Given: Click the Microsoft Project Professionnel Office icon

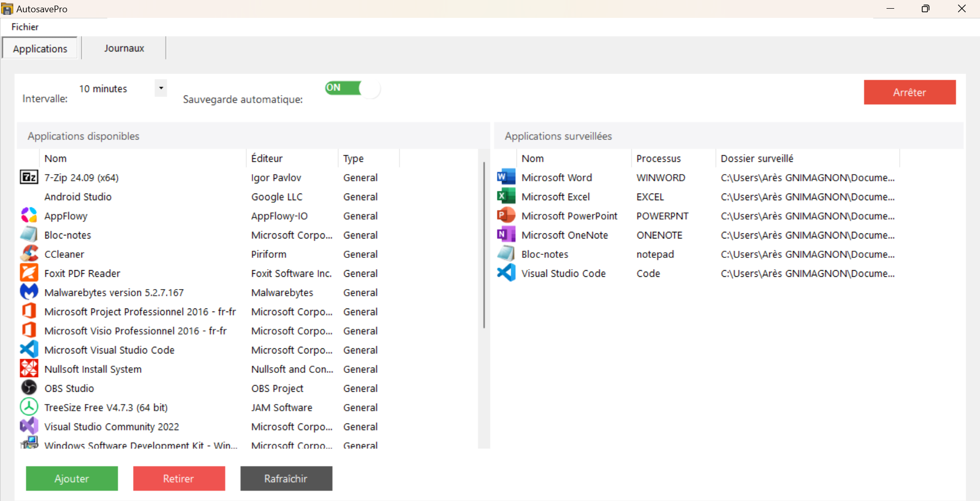Looking at the screenshot, I should coord(29,312).
